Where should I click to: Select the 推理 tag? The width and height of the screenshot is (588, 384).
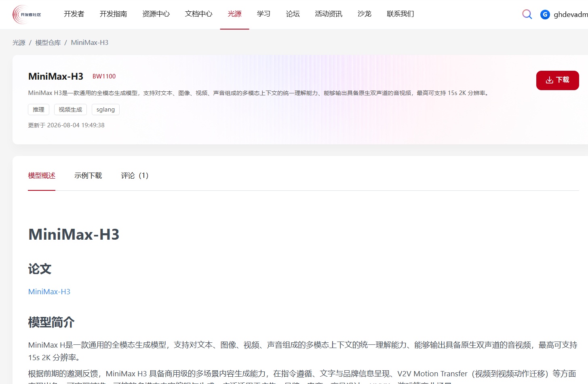pos(38,110)
